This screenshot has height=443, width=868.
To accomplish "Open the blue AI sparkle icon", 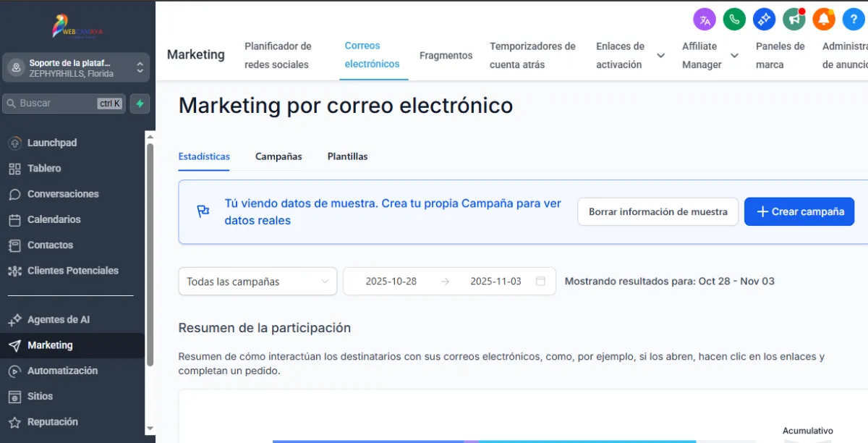I will (764, 20).
